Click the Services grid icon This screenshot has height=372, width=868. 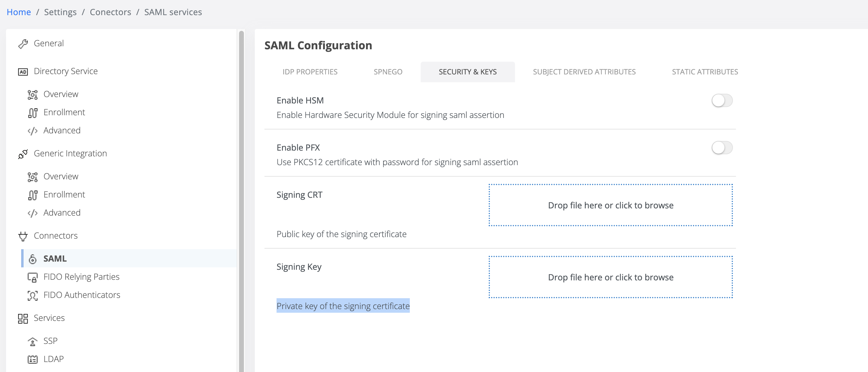[x=23, y=318]
